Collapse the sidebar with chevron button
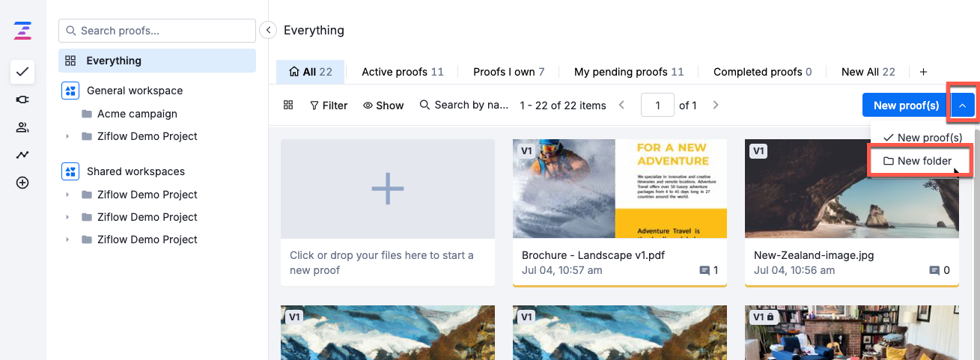Image resolution: width=980 pixels, height=360 pixels. (x=268, y=30)
